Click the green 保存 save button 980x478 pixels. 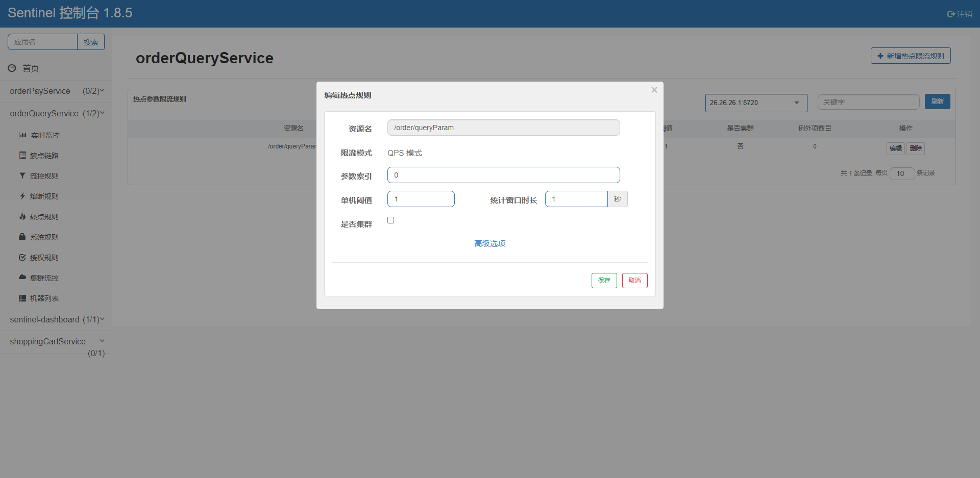tap(604, 281)
